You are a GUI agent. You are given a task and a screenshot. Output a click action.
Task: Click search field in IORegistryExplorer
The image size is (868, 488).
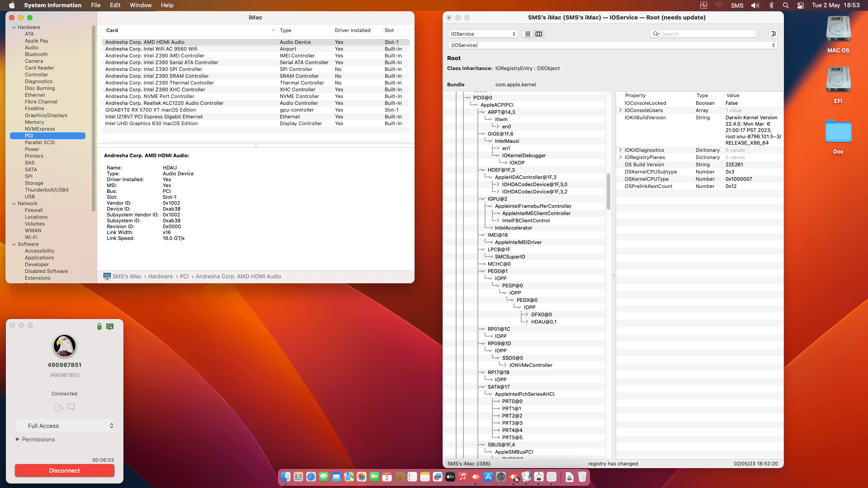(x=703, y=34)
